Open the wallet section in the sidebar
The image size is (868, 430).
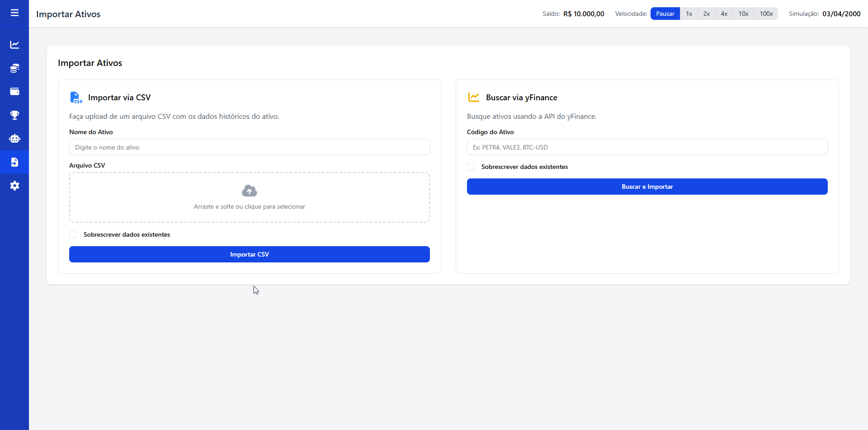coord(14,91)
